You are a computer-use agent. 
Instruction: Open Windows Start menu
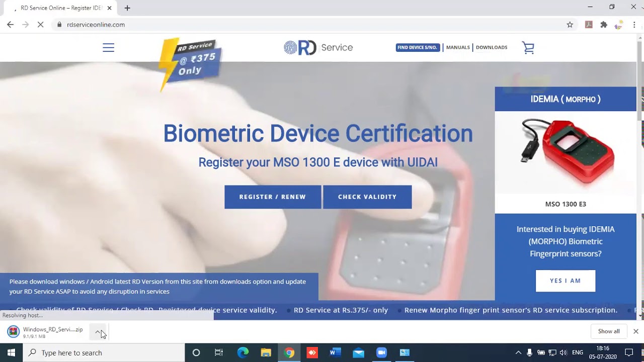click(11, 353)
